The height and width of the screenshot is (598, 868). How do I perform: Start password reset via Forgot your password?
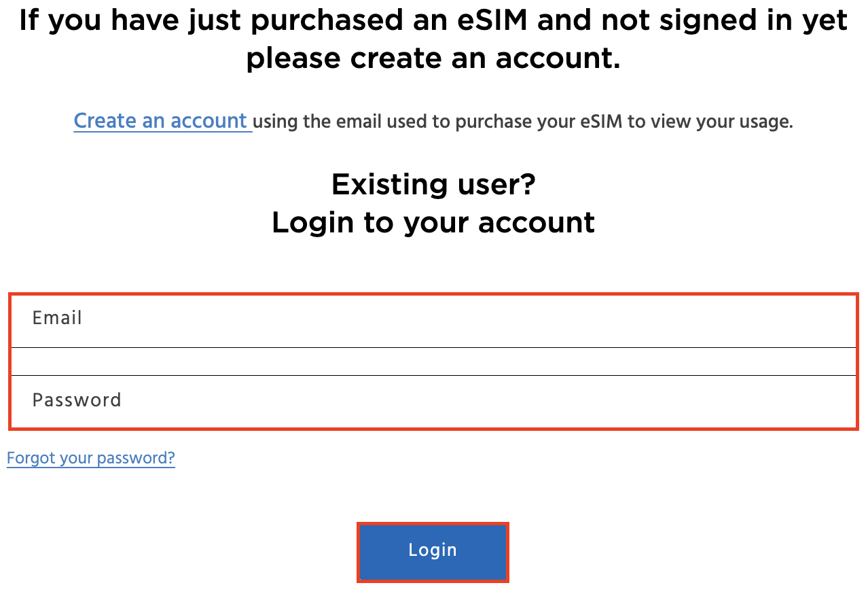pyautogui.click(x=90, y=458)
